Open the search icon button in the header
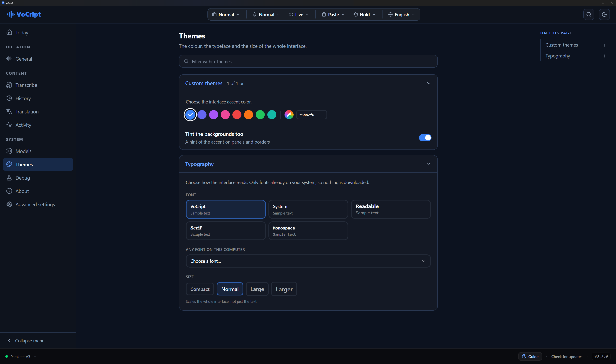 588,14
